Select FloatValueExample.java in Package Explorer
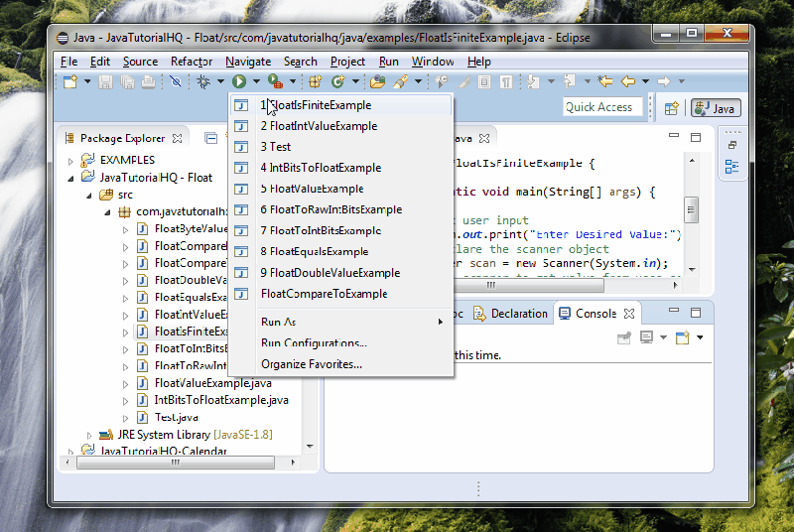The image size is (794, 532). point(212,383)
